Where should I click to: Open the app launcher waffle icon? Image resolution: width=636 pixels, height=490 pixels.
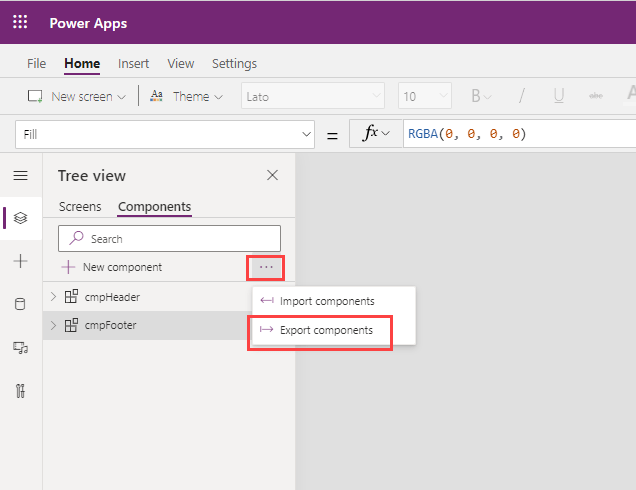(x=20, y=22)
